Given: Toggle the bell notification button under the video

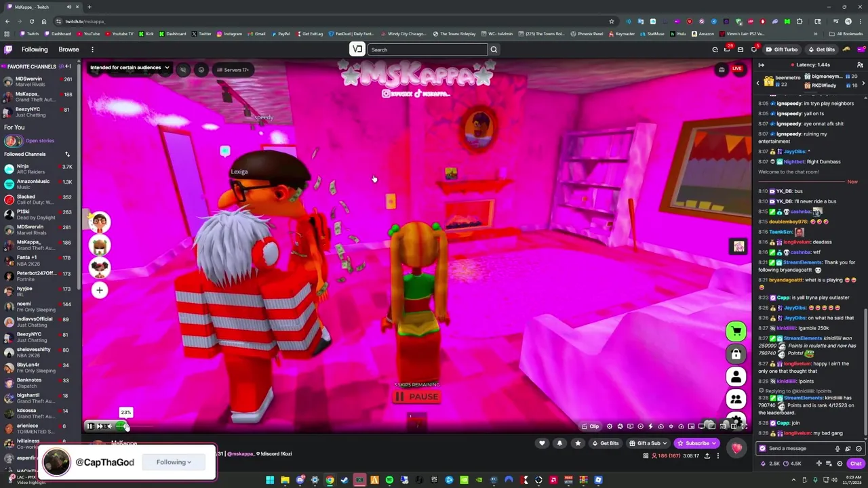Looking at the screenshot, I should 559,443.
